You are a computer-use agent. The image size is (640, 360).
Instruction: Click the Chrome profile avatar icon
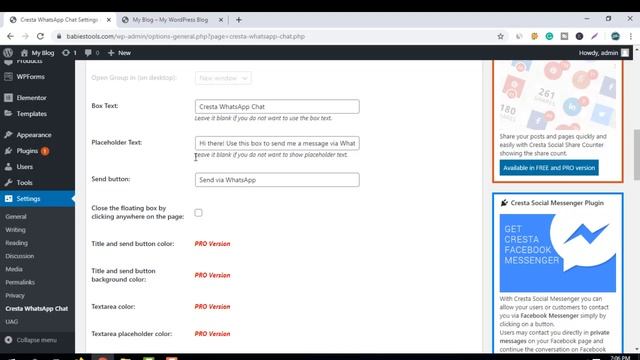click(x=616, y=36)
